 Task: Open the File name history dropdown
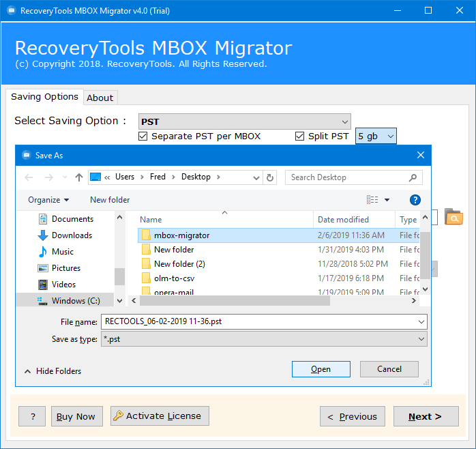(421, 321)
